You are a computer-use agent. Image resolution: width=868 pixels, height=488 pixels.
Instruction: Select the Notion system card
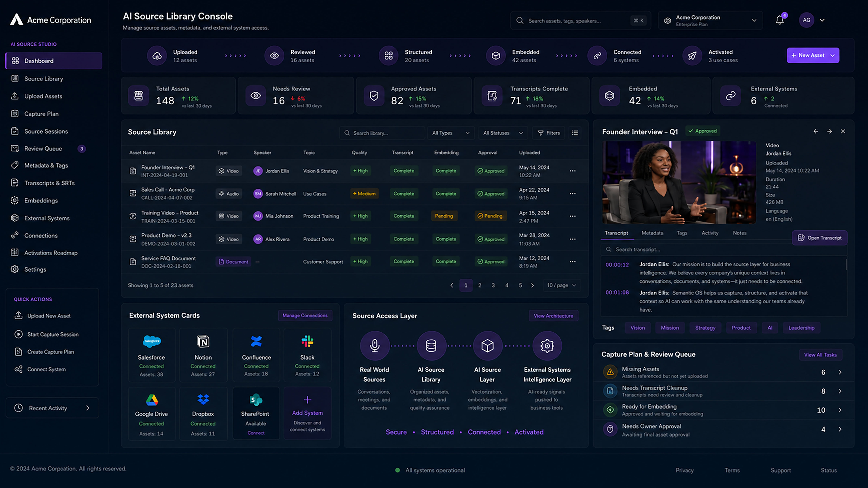tap(203, 355)
